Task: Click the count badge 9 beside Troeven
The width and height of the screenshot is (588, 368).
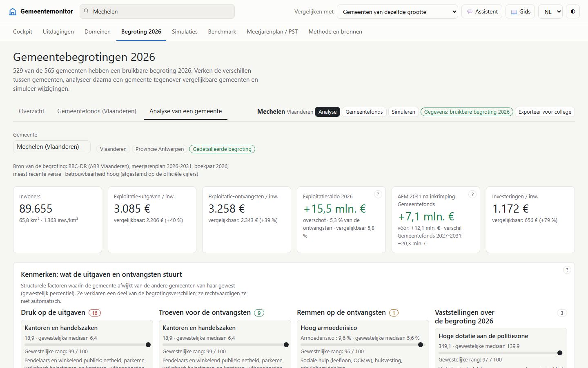Action: point(259,313)
